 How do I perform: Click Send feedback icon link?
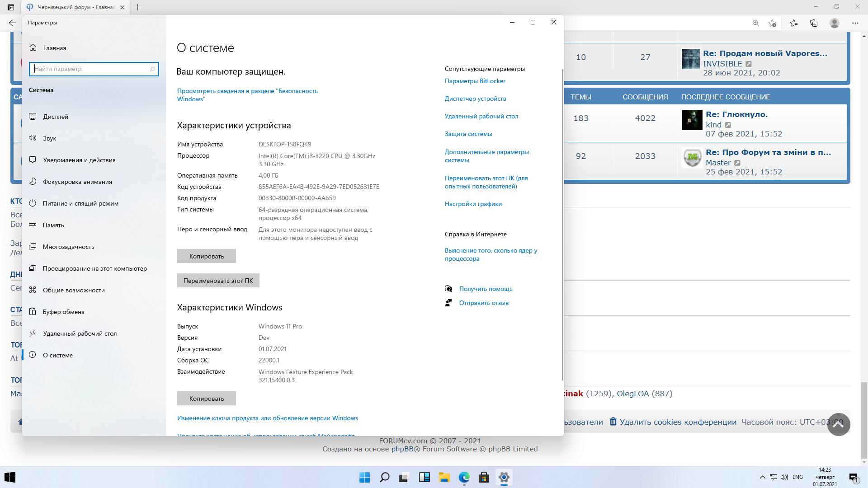(448, 303)
